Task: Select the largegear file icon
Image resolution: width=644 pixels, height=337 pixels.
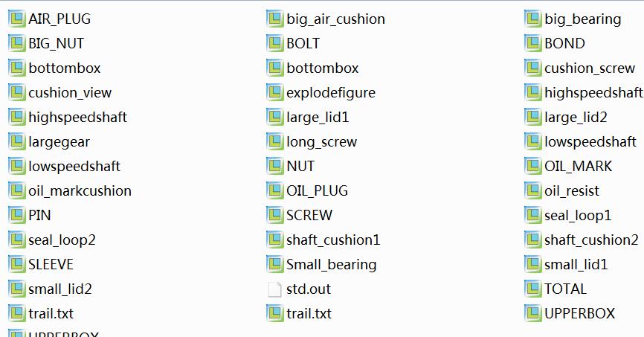Action: point(17,142)
